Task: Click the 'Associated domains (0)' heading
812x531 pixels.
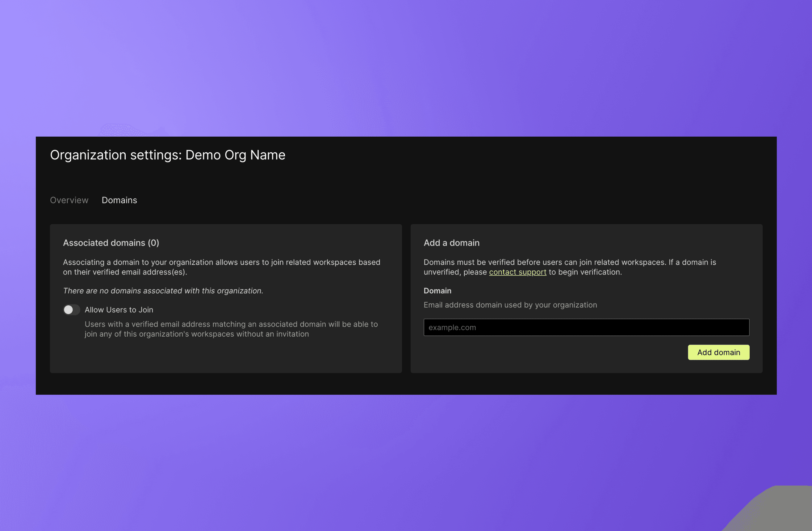Action: tap(111, 243)
